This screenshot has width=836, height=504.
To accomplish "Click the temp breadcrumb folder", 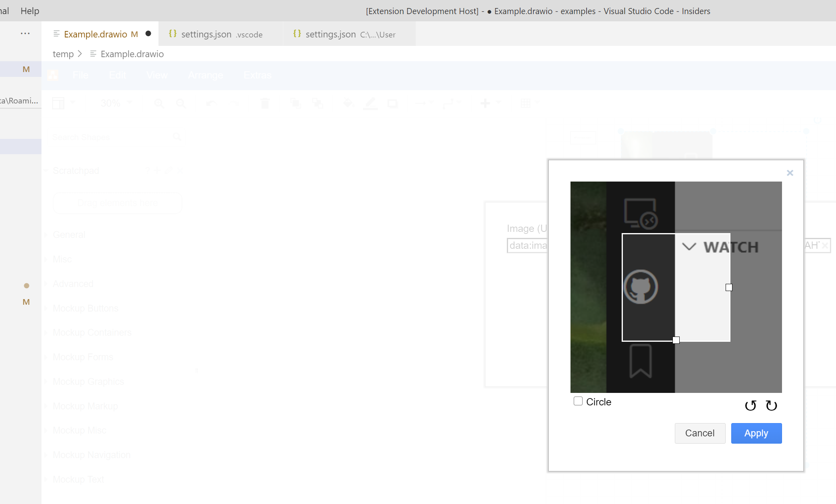I will (x=63, y=54).
